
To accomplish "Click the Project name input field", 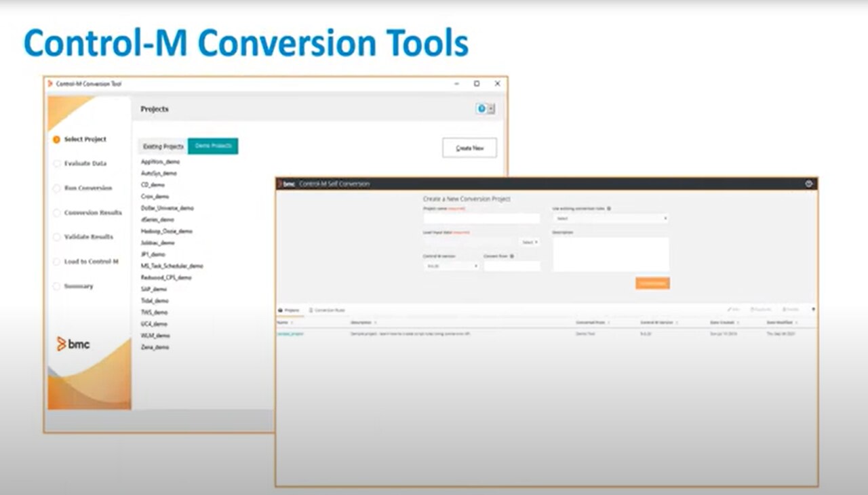I will point(481,218).
